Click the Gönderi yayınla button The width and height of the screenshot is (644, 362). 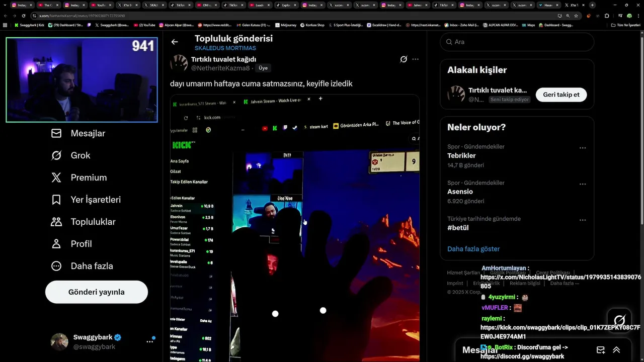97,292
